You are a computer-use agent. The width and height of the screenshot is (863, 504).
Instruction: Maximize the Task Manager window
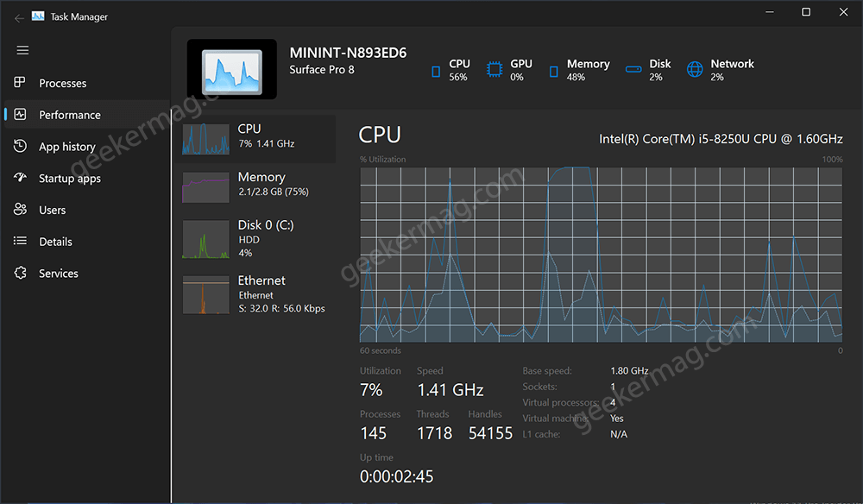pos(806,11)
